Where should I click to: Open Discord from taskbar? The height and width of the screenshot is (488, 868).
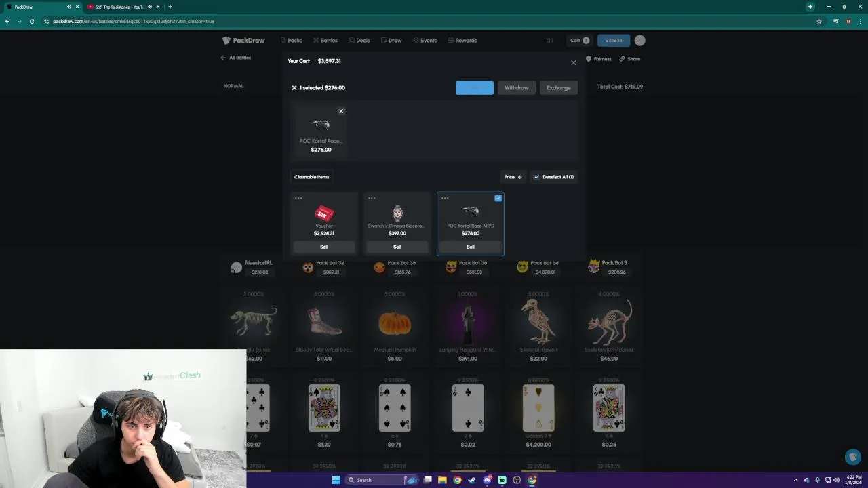(x=487, y=480)
